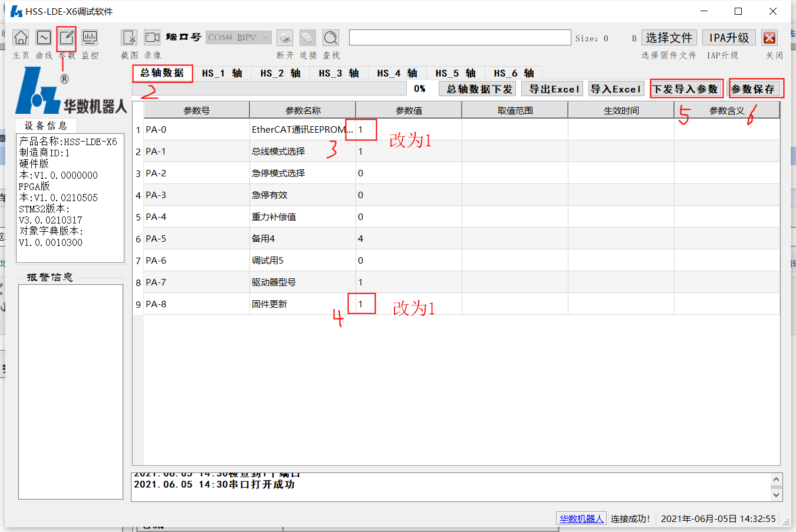
Task: Select the PA-5 备用4 value cell
Action: click(409, 239)
